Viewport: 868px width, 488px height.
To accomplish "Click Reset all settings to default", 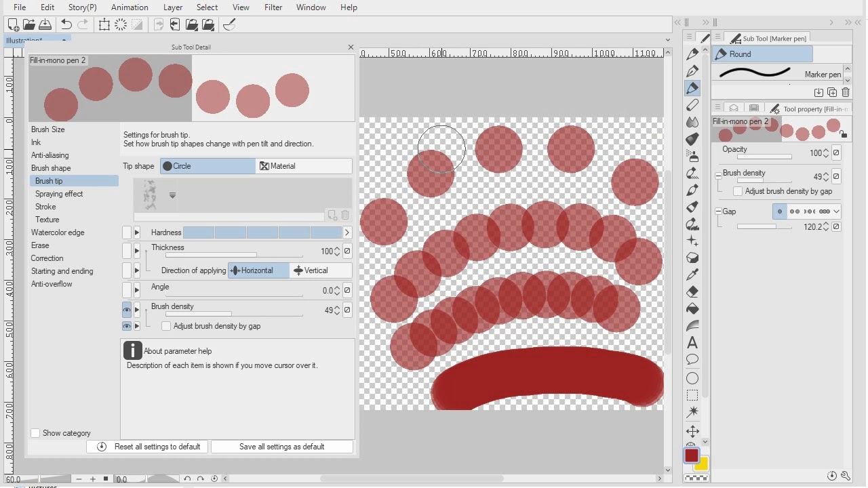I will click(x=148, y=447).
